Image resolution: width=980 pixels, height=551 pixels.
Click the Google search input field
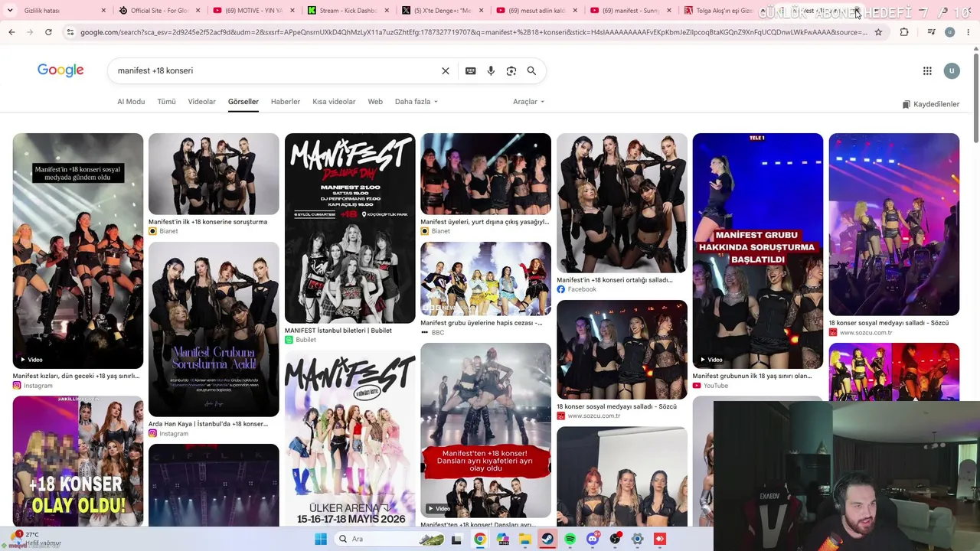click(276, 70)
